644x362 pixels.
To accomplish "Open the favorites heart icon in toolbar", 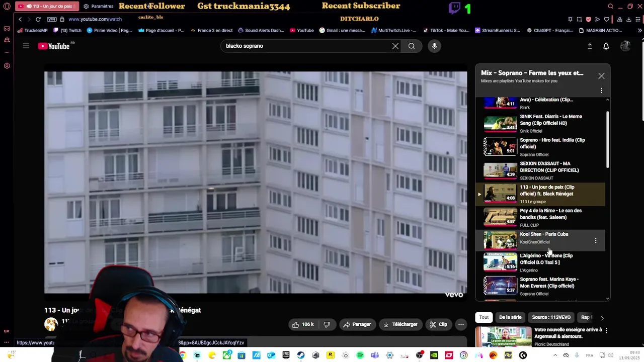I will [606, 19].
